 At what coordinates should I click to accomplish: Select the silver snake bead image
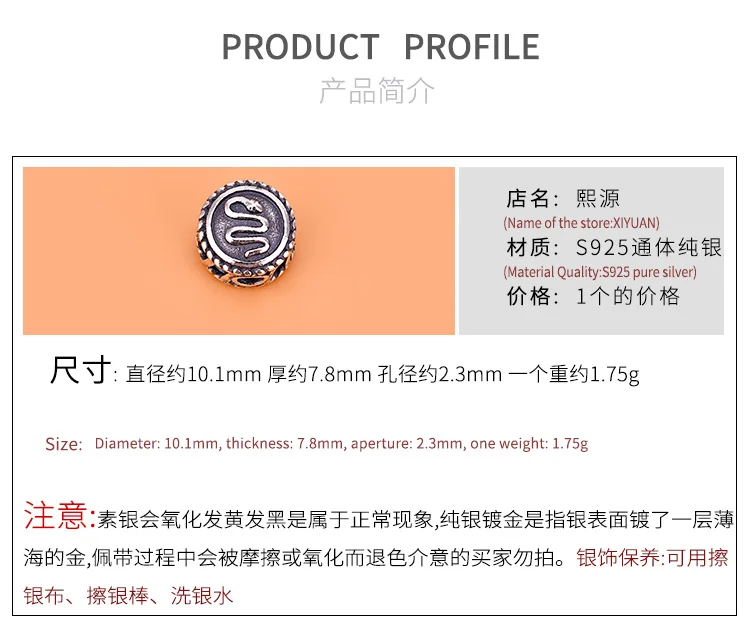pyautogui.click(x=247, y=235)
